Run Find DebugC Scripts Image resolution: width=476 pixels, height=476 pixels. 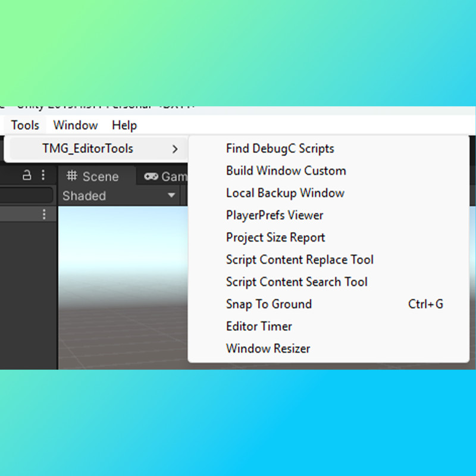point(280,148)
